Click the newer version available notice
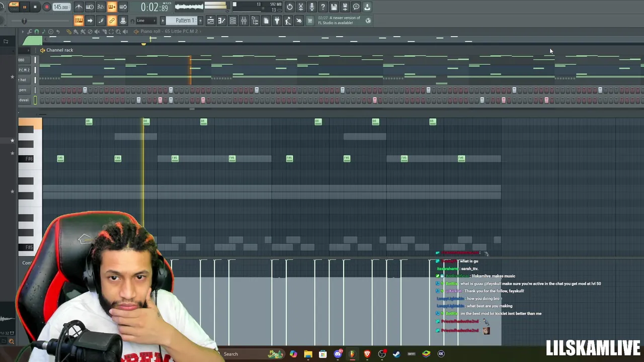644x362 pixels. coord(339,20)
